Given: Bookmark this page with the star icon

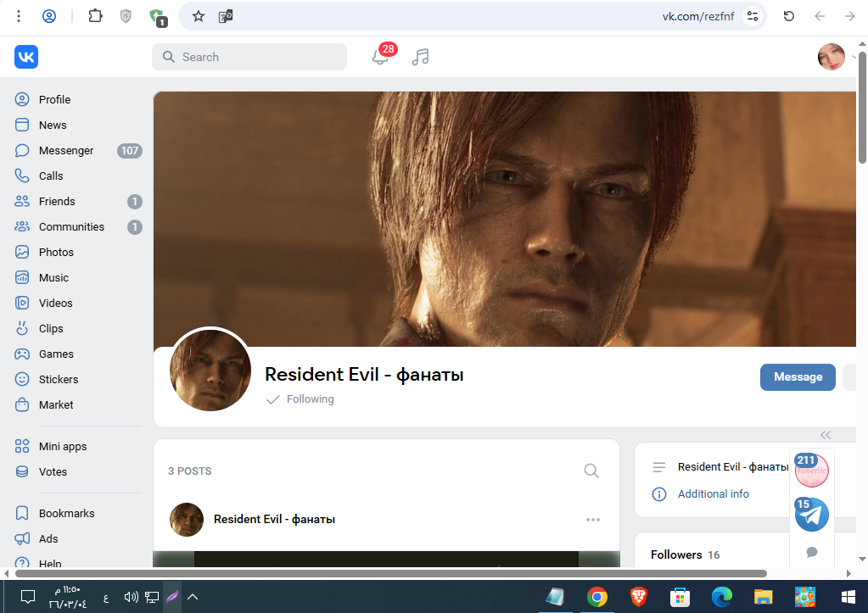Looking at the screenshot, I should [x=199, y=17].
